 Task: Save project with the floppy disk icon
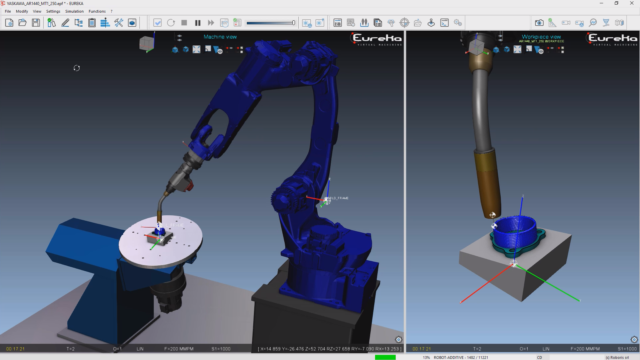tap(36, 23)
